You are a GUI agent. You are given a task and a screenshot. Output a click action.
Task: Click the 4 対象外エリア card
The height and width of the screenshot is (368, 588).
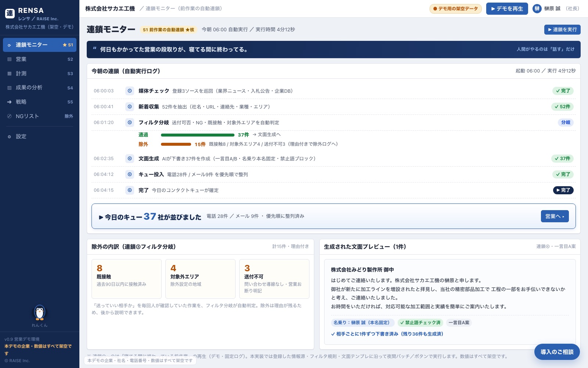pyautogui.click(x=200, y=279)
